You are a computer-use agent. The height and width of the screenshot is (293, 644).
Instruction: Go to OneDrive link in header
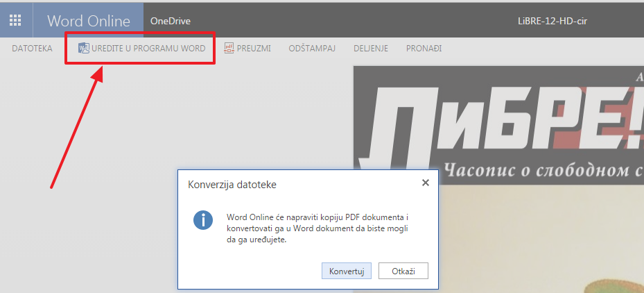click(171, 21)
